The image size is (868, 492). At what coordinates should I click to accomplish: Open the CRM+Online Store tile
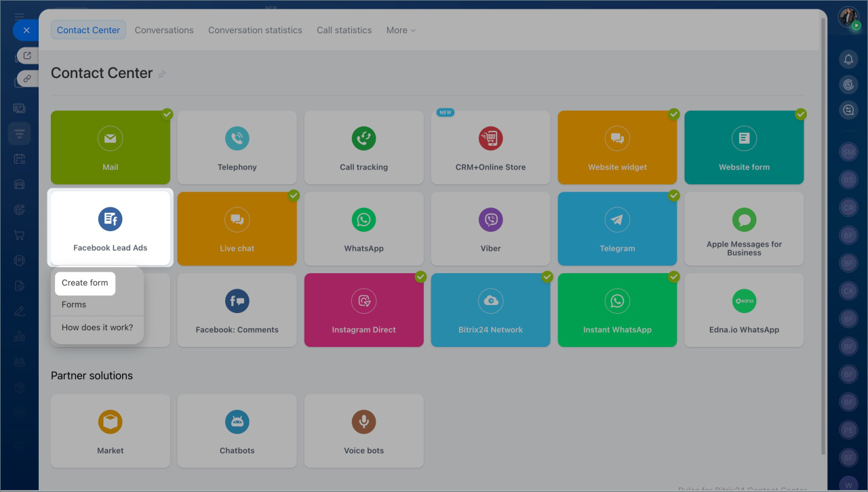pyautogui.click(x=490, y=148)
